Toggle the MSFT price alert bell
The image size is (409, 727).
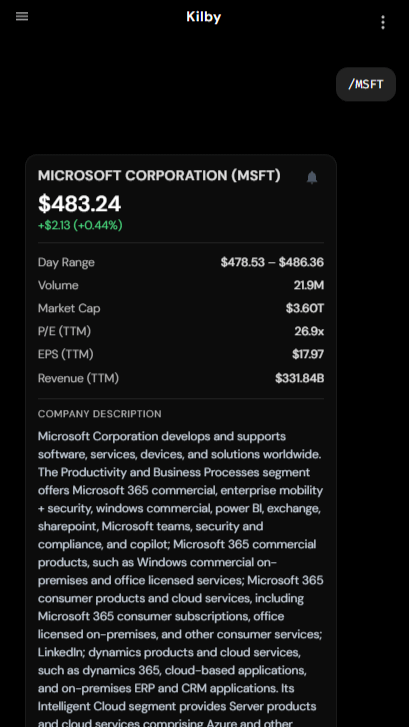point(312,178)
